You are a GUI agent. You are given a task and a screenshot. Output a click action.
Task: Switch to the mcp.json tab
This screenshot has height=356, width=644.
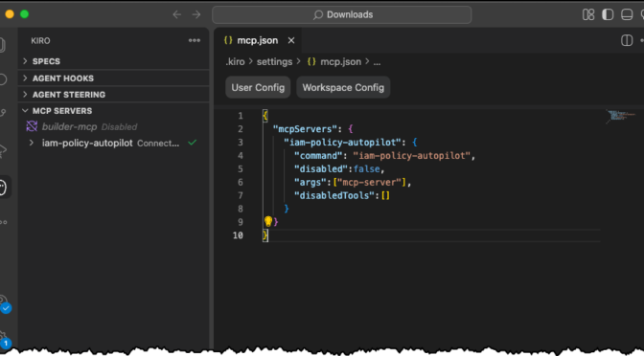point(257,40)
